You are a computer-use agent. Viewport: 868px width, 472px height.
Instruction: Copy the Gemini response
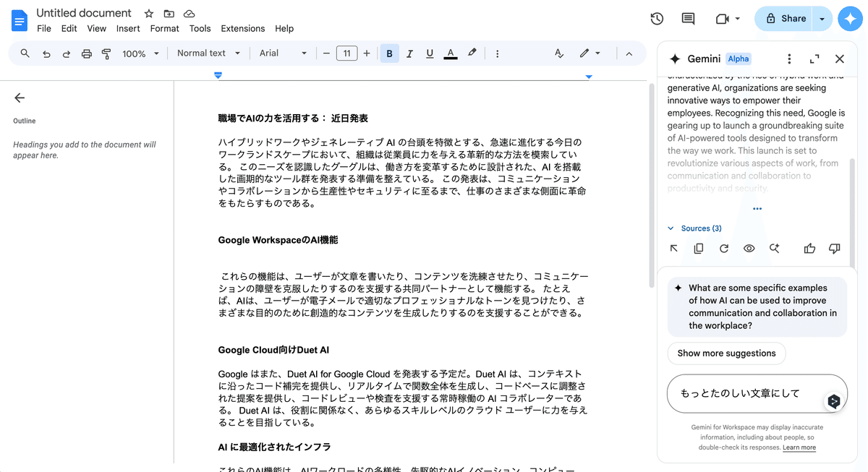pyautogui.click(x=699, y=249)
